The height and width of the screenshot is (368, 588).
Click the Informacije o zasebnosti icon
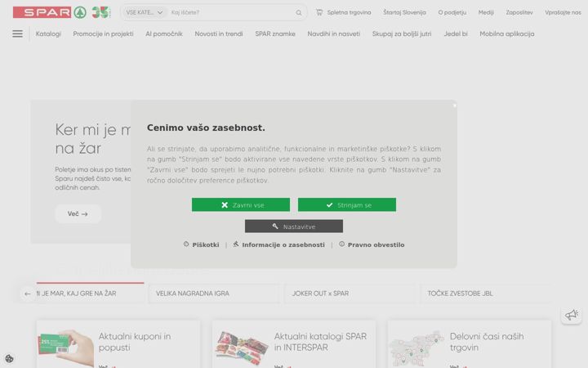(235, 244)
